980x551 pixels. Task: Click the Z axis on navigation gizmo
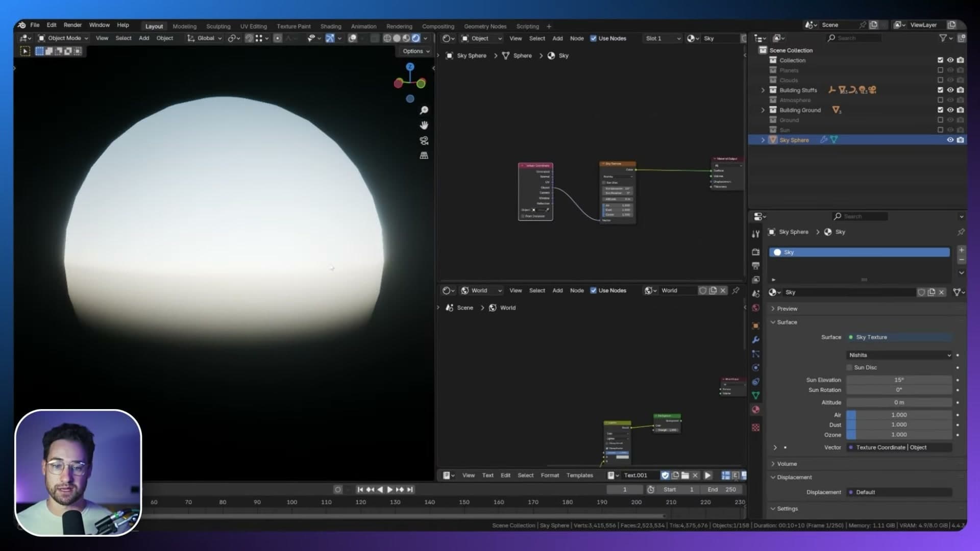coord(410,67)
